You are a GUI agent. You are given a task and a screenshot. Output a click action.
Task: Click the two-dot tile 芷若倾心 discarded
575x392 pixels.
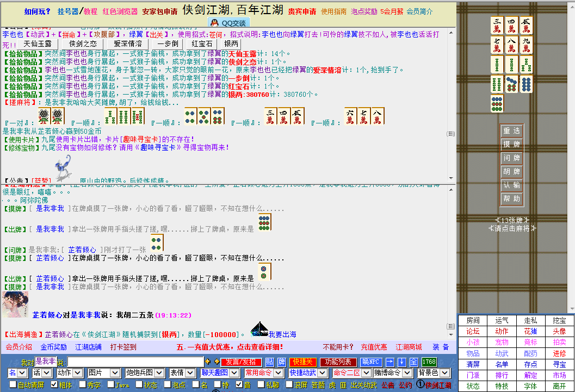[x=264, y=272]
